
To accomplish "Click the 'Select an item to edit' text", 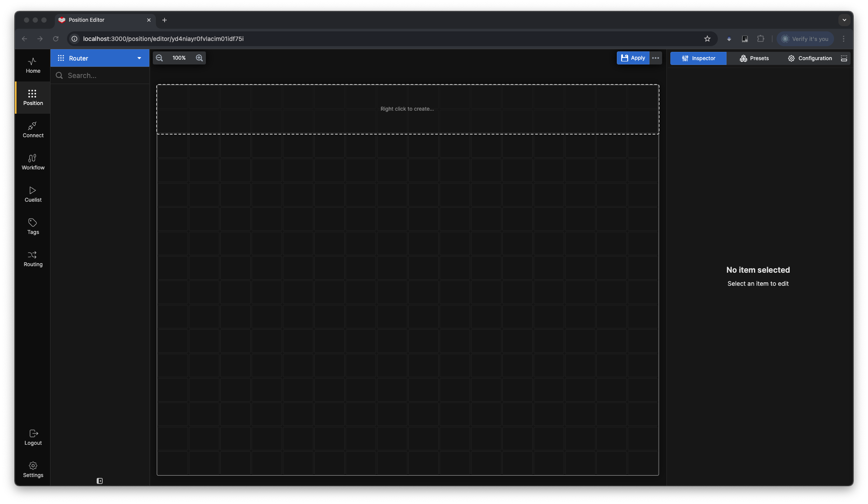I will [758, 284].
